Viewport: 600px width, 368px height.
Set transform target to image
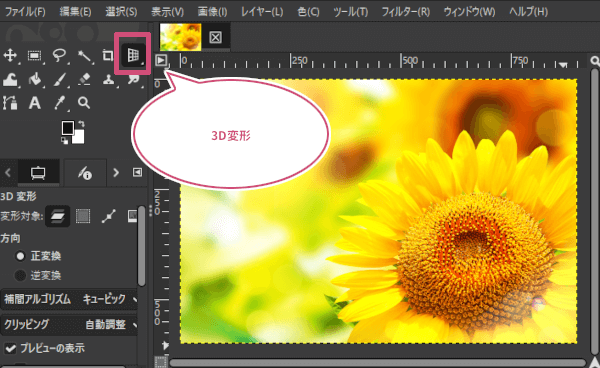point(132,216)
